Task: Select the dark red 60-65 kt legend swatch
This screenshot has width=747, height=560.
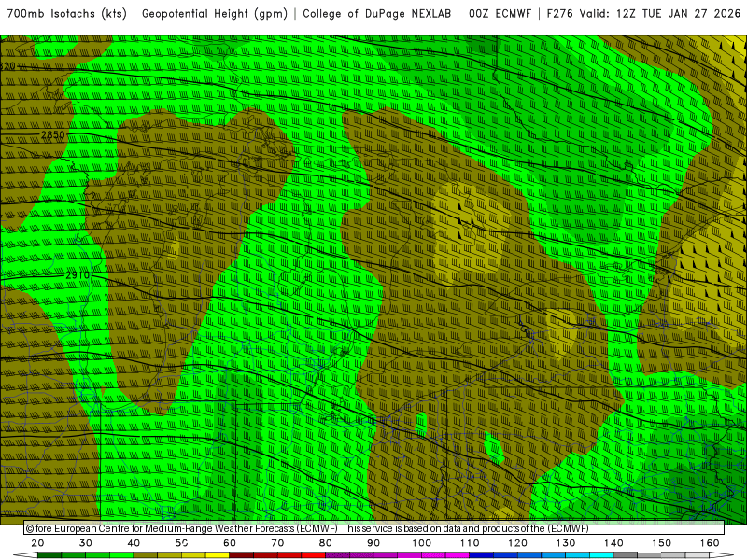Action: (x=242, y=555)
